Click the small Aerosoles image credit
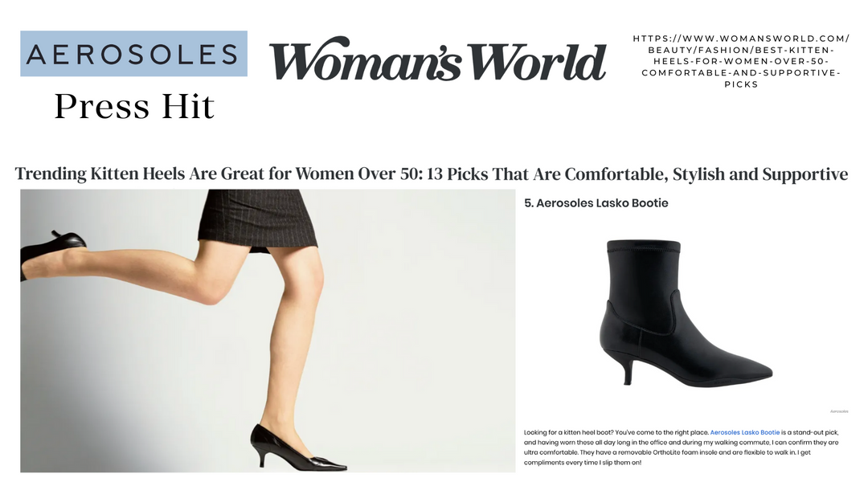 click(x=839, y=411)
